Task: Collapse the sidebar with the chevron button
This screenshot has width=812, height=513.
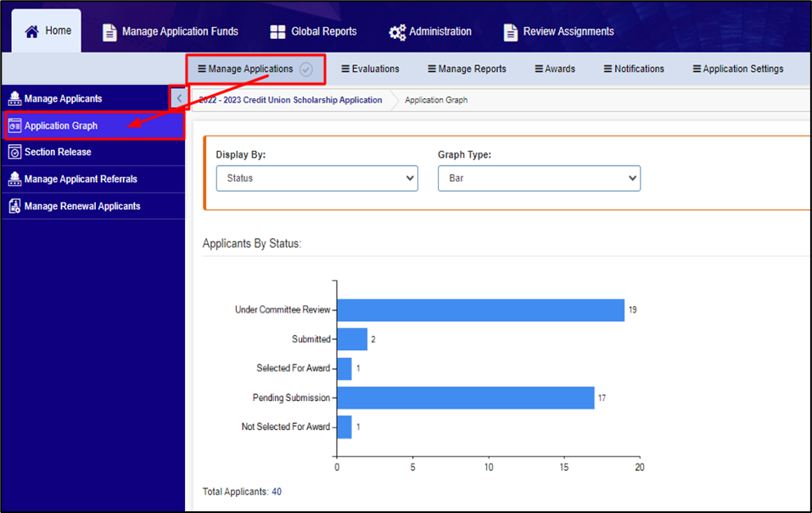Action: click(179, 98)
